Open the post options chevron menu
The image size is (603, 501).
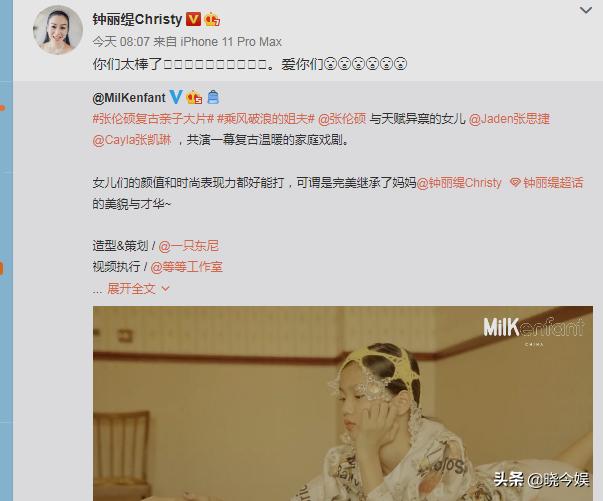coord(586,10)
